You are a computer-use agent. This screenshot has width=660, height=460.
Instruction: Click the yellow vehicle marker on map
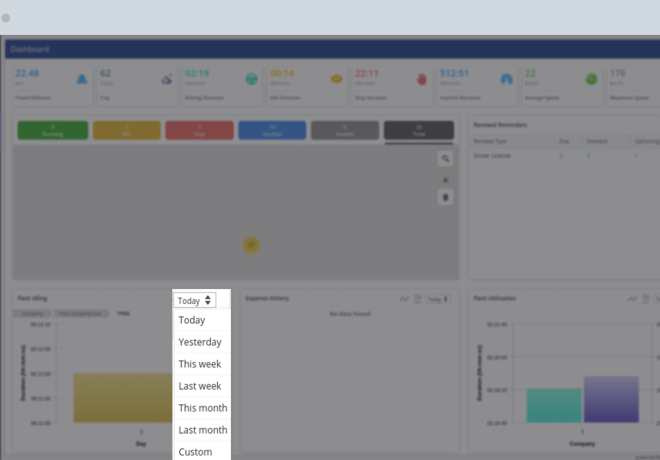point(251,244)
